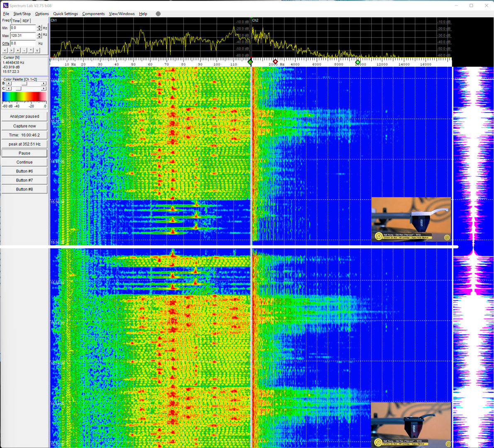
Task: Click the 'Analyzer paused' button
Action: (x=24, y=116)
